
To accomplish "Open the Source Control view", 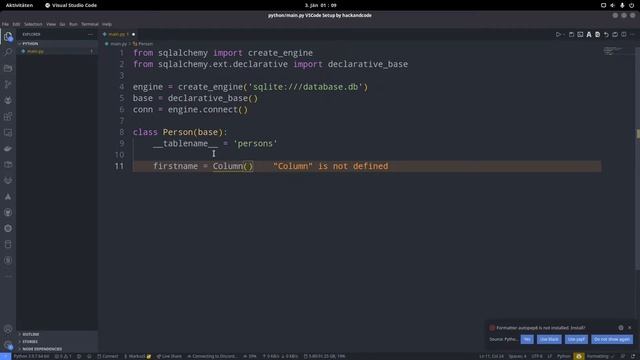I will pyautogui.click(x=8, y=84).
